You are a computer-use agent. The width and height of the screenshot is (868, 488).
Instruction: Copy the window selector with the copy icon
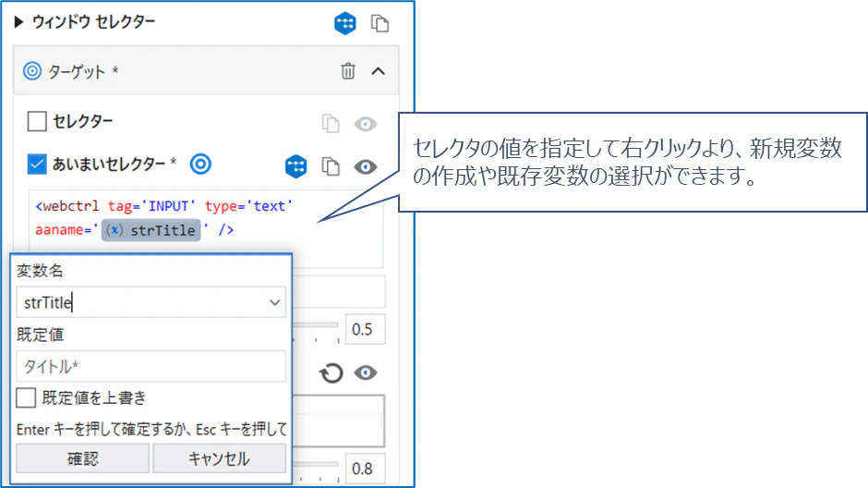(x=380, y=23)
